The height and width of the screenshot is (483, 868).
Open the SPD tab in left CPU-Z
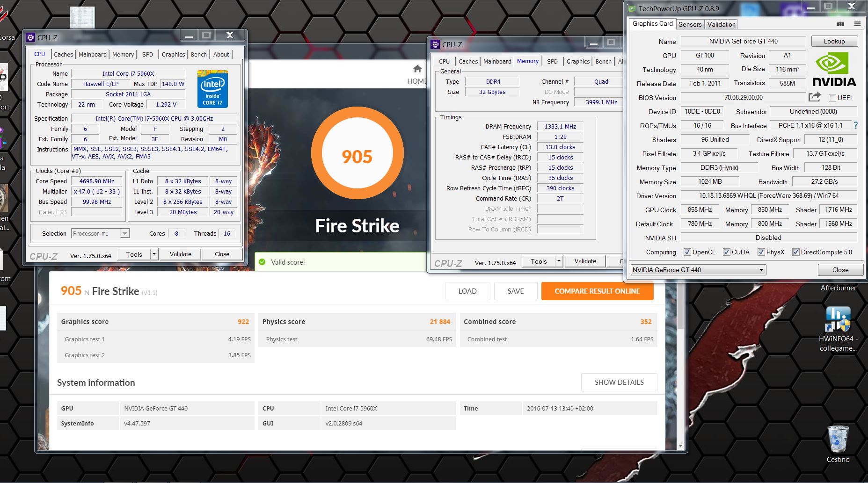[147, 54]
